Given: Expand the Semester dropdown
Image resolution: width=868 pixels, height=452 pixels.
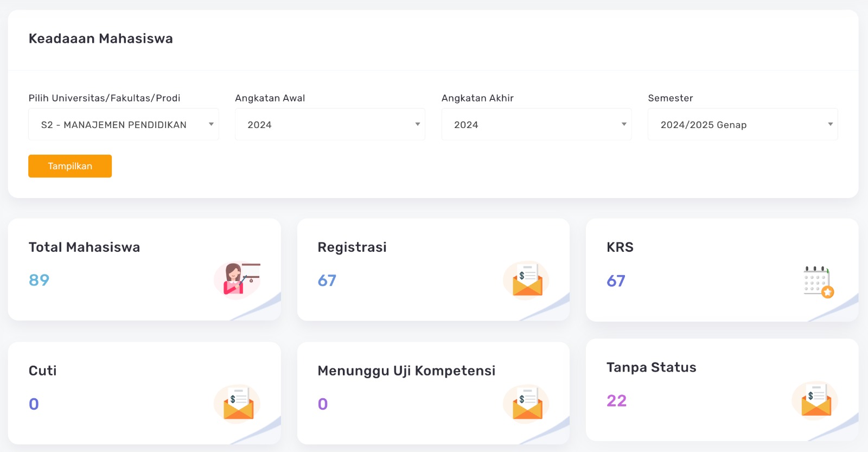Looking at the screenshot, I should tap(743, 125).
